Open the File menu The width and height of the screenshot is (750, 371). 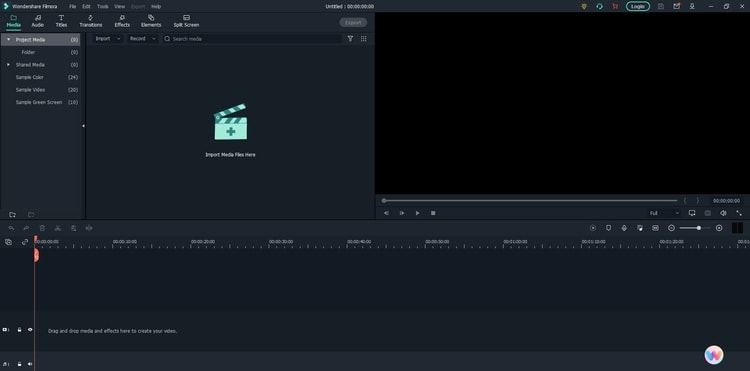coord(72,7)
